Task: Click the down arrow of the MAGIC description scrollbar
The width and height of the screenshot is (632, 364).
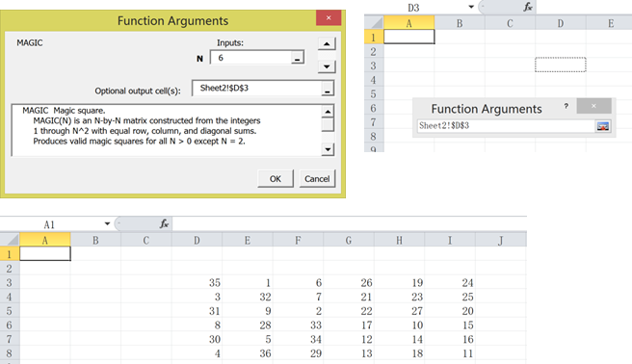Action: point(328,150)
